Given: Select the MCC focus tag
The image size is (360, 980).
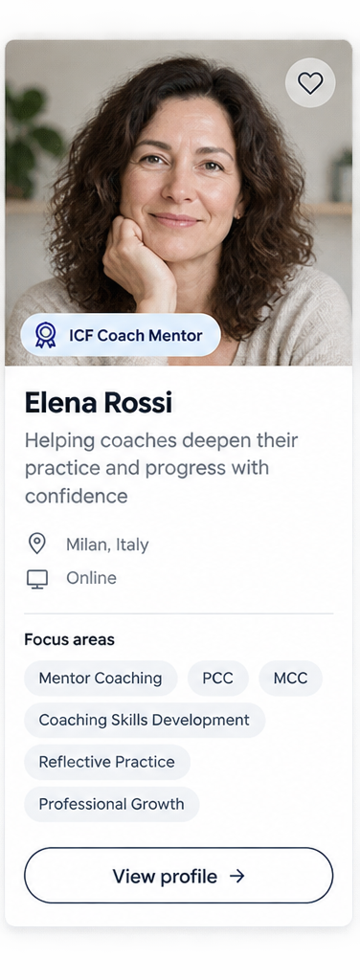Looking at the screenshot, I should [x=291, y=679].
